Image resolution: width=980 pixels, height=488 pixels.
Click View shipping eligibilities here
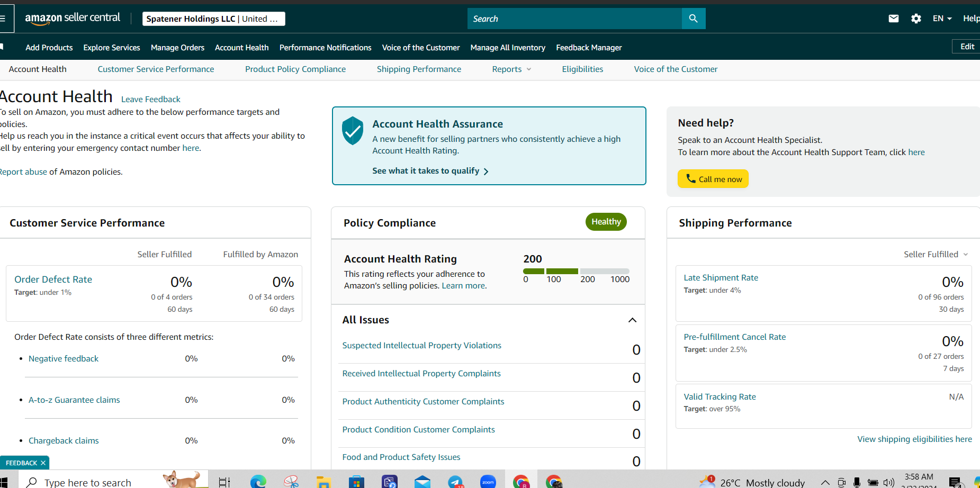914,439
